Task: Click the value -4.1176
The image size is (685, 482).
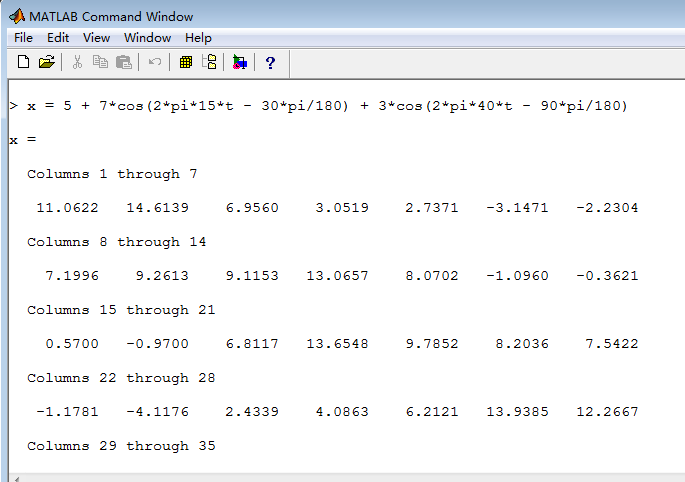Action: 158,412
